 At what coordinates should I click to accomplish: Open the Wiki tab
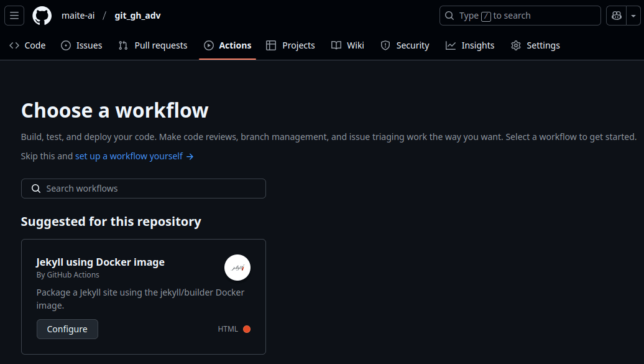point(347,45)
